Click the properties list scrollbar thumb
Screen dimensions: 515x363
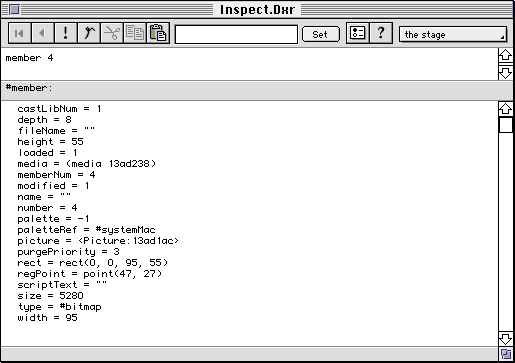(505, 125)
